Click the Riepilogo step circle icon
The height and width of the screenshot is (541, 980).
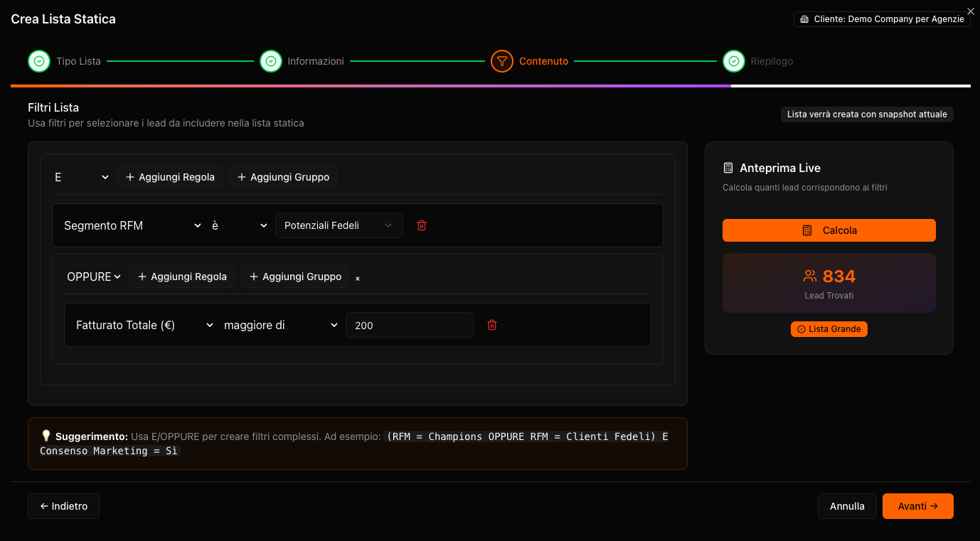pos(733,61)
